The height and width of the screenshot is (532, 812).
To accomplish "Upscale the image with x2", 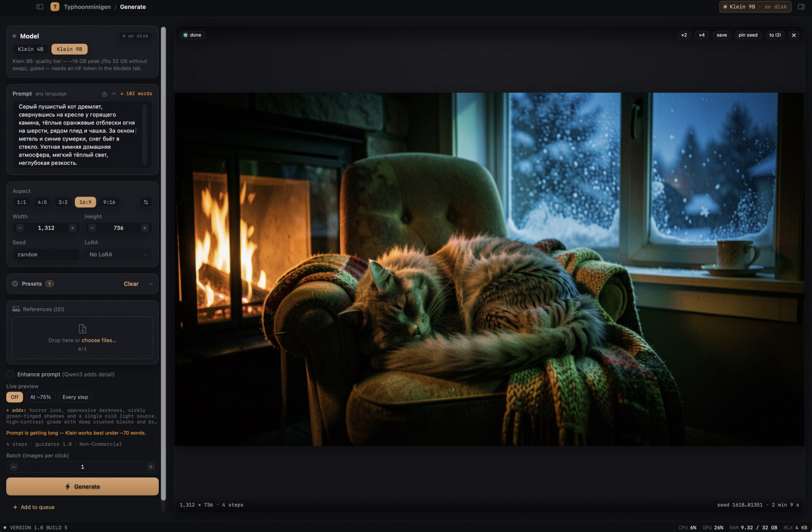I will coord(684,35).
